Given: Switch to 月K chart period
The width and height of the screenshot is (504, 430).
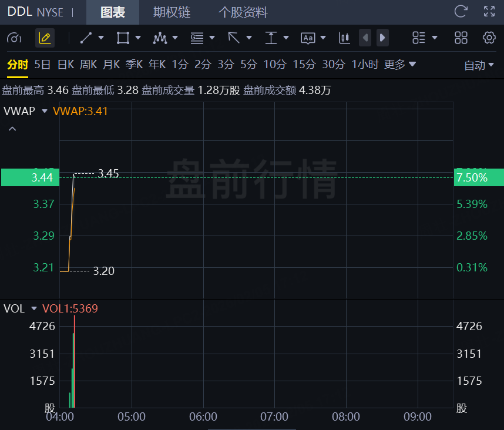Looking at the screenshot, I should (112, 65).
